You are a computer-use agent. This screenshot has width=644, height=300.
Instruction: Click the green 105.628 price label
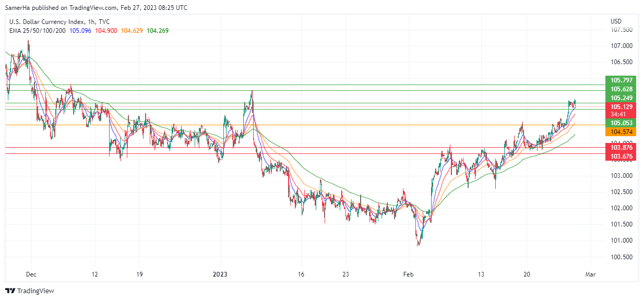622,89
